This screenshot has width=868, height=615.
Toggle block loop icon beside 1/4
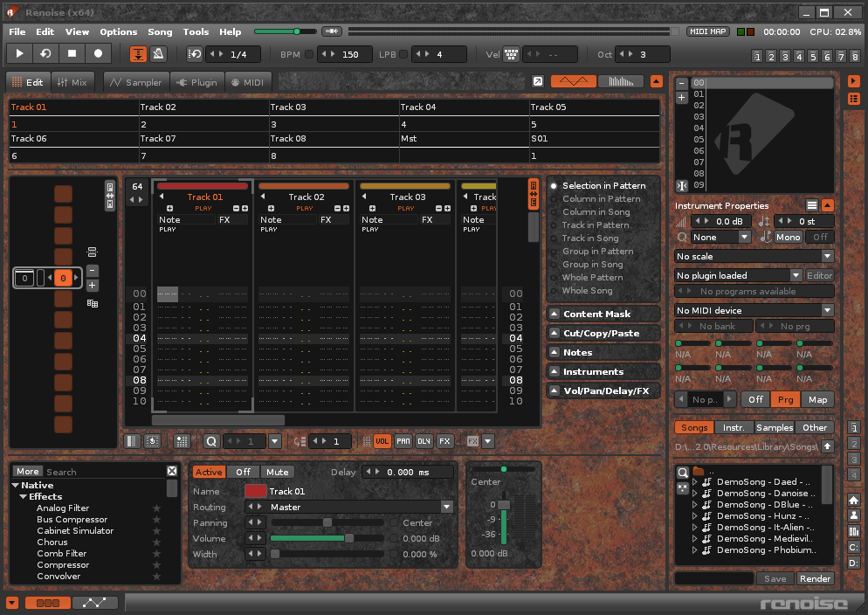point(195,54)
